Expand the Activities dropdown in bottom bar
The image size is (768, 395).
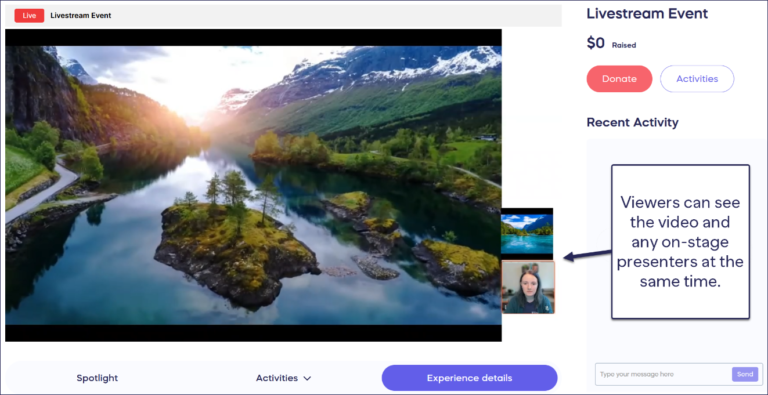pyautogui.click(x=284, y=378)
